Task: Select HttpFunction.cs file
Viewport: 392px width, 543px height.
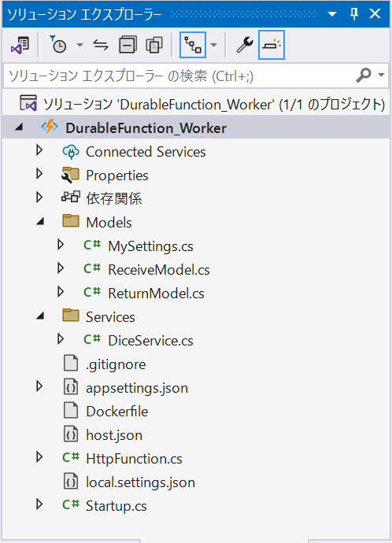Action: point(134,459)
